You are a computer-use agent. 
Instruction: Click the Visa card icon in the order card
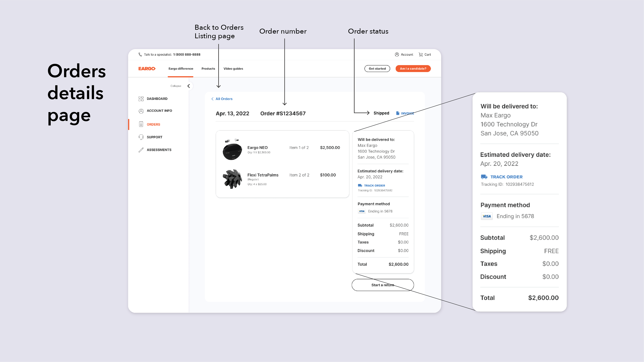point(362,211)
